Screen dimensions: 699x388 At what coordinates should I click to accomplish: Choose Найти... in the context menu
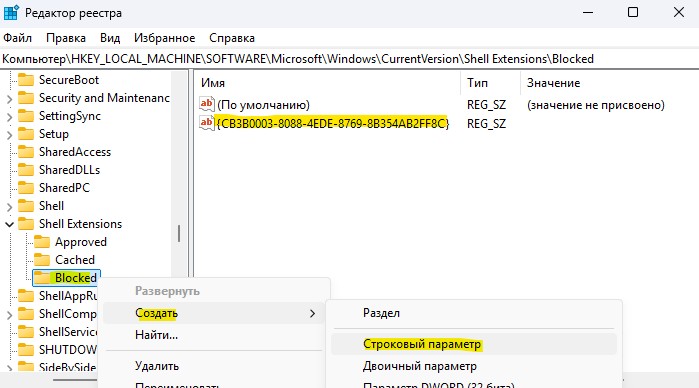[x=156, y=335]
